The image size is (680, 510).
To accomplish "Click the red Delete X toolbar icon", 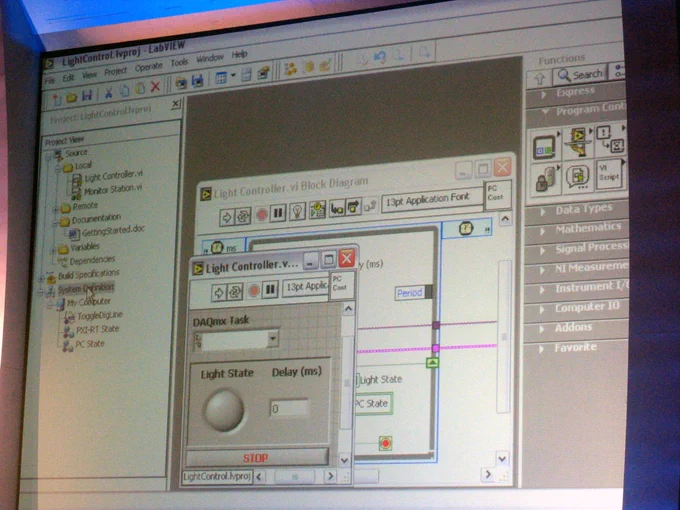I will [155, 86].
